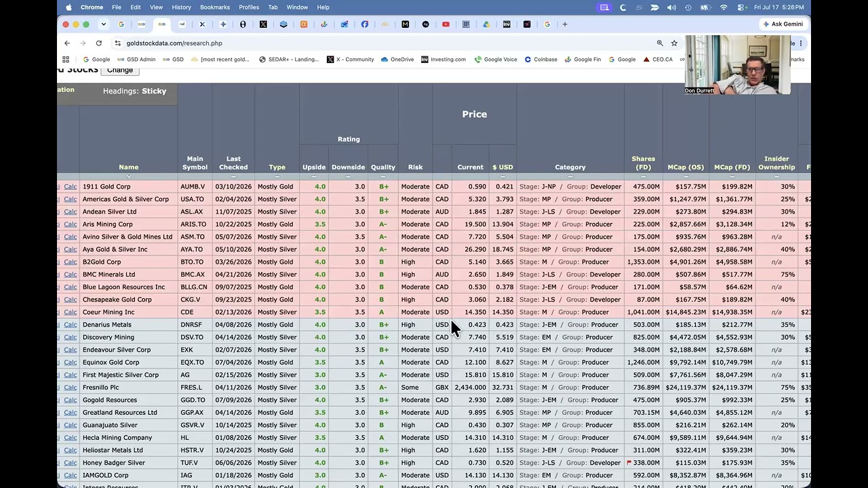Click the Don Durrett webcam thumbnail
The width and height of the screenshot is (868, 488).
point(737,64)
